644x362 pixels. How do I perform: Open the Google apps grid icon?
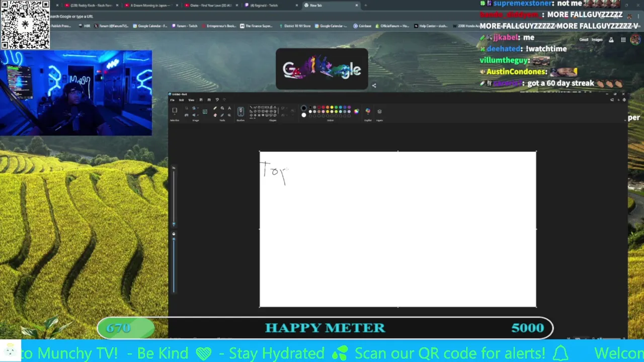[623, 40]
